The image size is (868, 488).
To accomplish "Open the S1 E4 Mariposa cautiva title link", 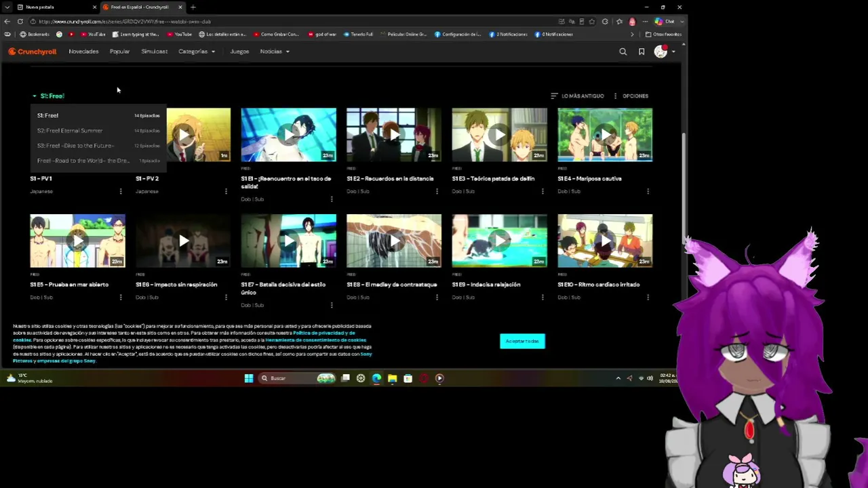I will point(589,179).
